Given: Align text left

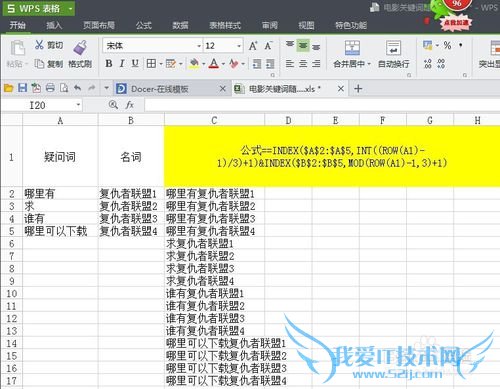Looking at the screenshot, I should (x=290, y=63).
